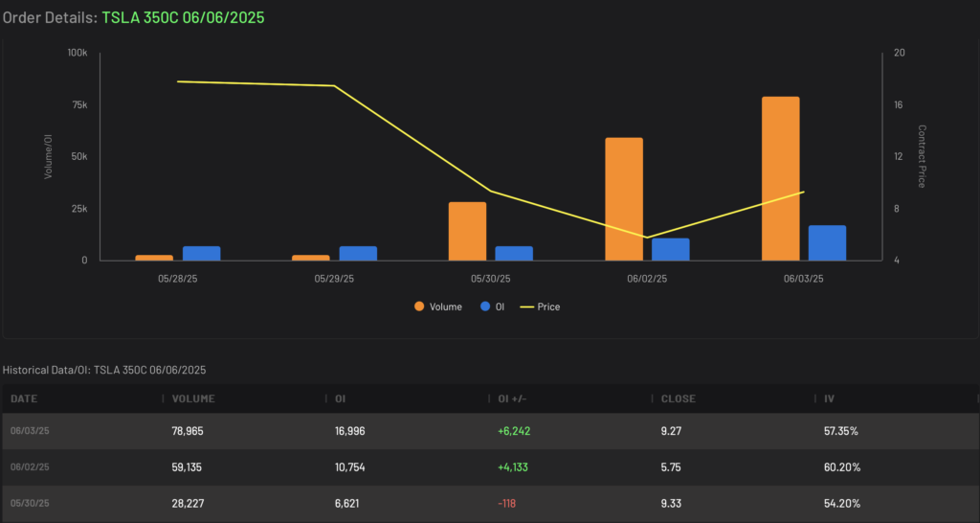Click the 05/30/25 blue OI bar
This screenshot has height=523, width=980.
click(514, 254)
